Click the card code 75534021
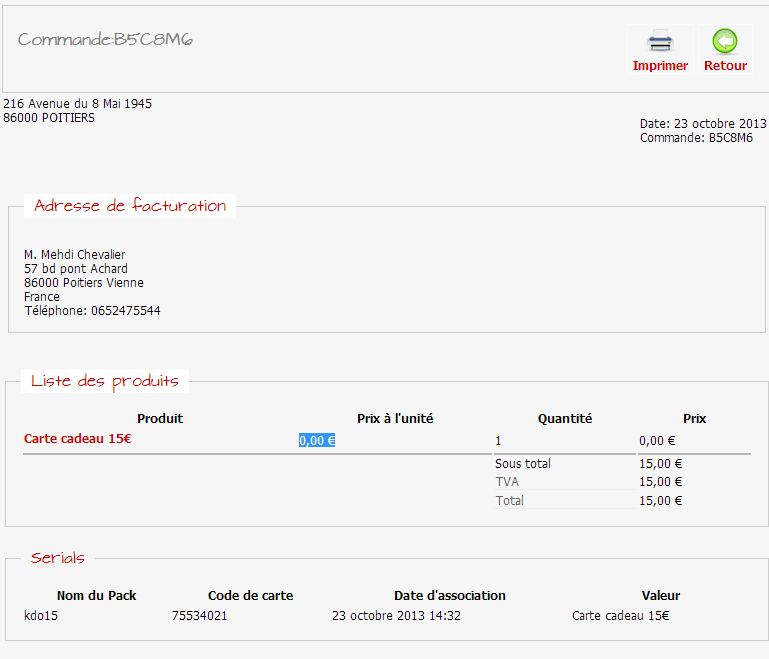The width and height of the screenshot is (769, 659). tap(200, 616)
